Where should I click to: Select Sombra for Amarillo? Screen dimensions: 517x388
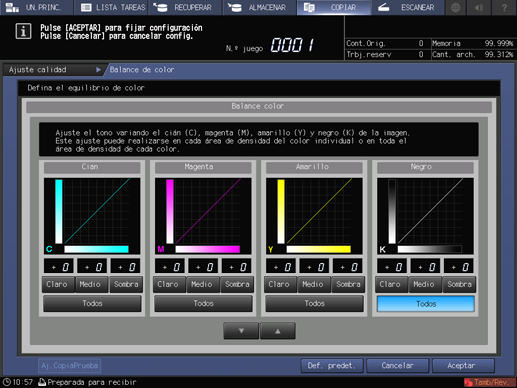pos(348,284)
